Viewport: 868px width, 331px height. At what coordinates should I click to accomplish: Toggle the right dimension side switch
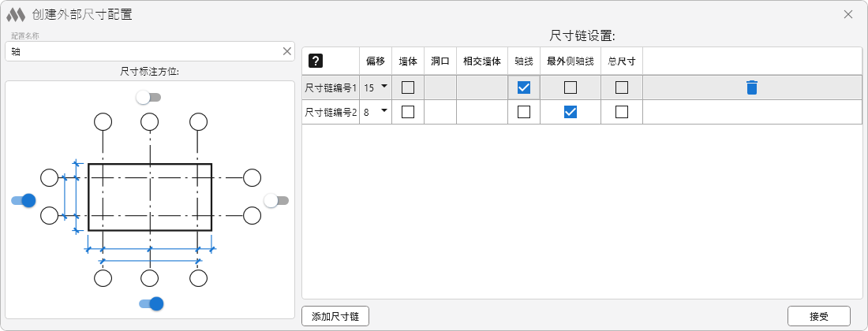pyautogui.click(x=275, y=200)
